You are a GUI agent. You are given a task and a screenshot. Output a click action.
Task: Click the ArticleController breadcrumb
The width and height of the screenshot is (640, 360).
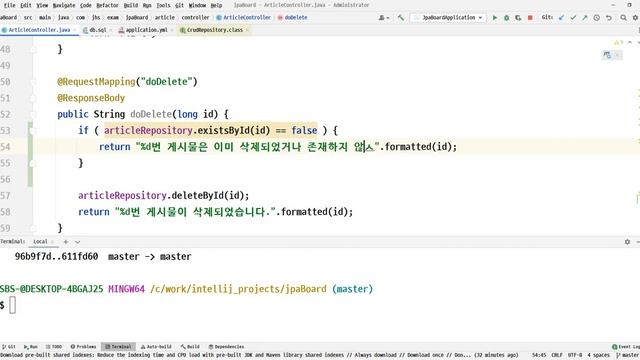[x=243, y=18]
